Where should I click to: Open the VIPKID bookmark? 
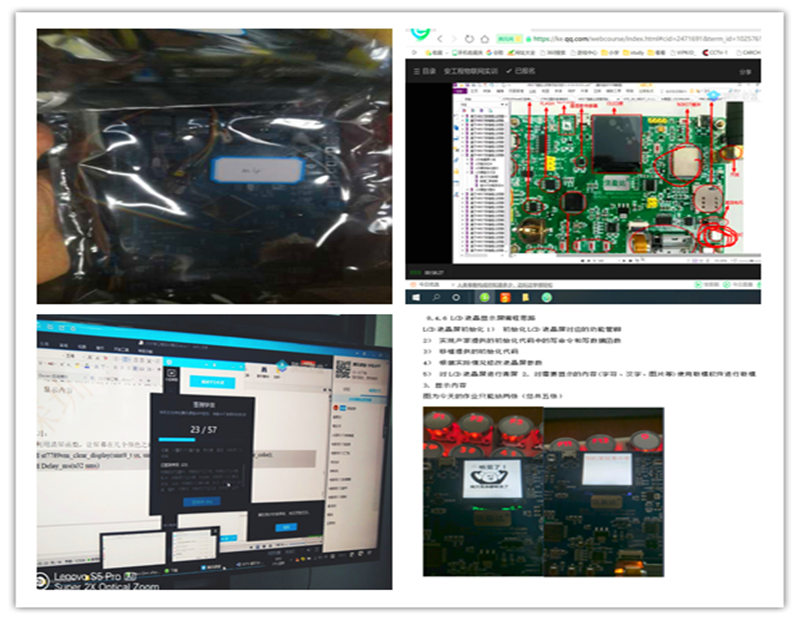point(683,53)
